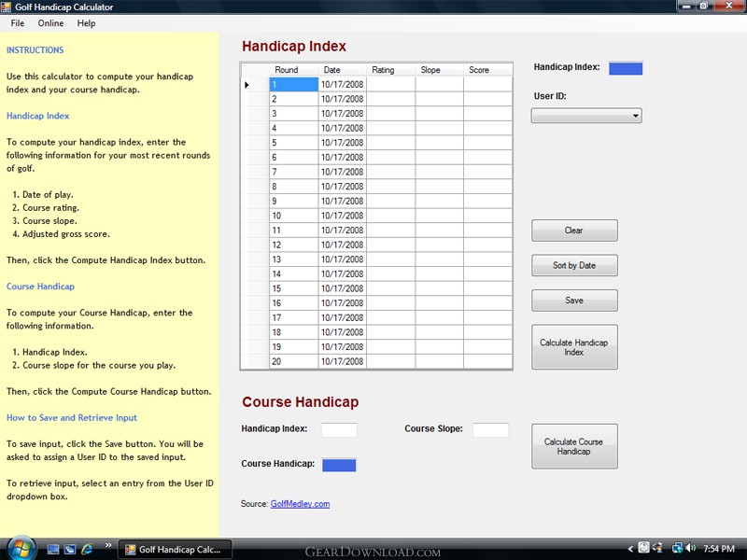The image size is (747, 560).
Task: Open the Online menu
Action: (50, 22)
